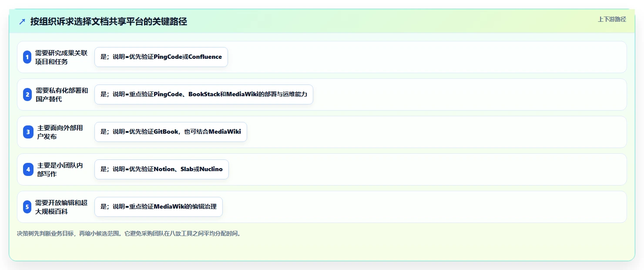Image resolution: width=644 pixels, height=270 pixels.
Task: Open the answer box mentioning BookStack和MediaWiki deployment
Action: tap(204, 94)
